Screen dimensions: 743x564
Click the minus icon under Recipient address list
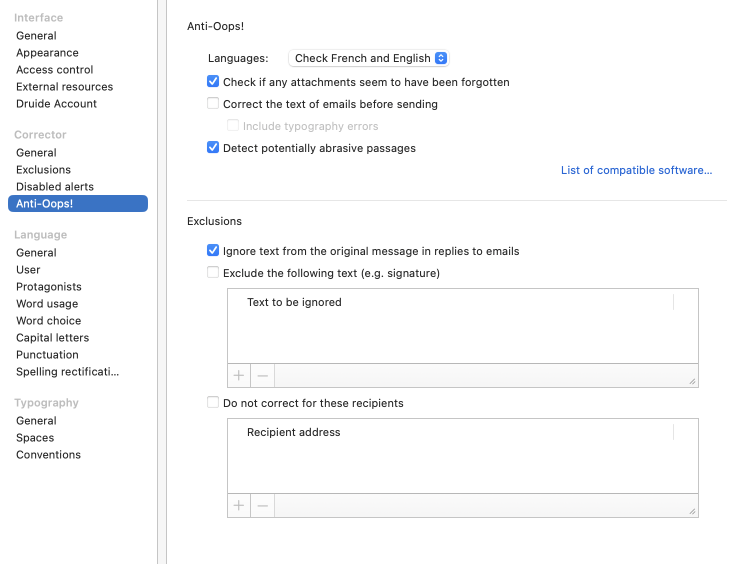262,506
